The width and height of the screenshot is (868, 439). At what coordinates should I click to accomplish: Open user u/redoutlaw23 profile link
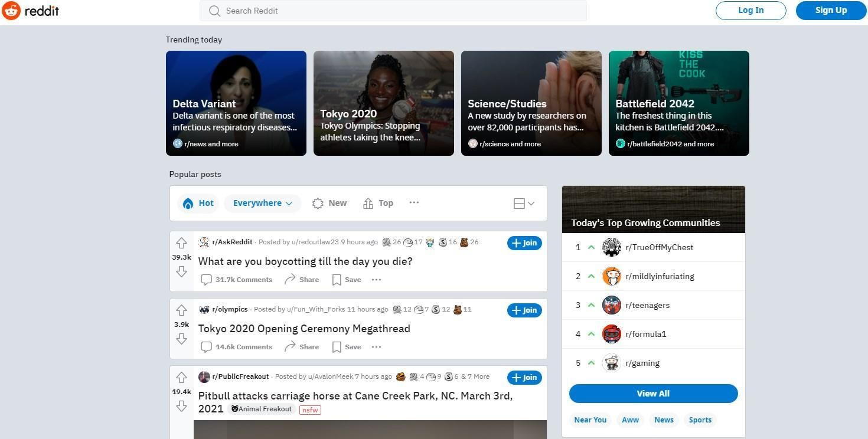click(x=315, y=242)
